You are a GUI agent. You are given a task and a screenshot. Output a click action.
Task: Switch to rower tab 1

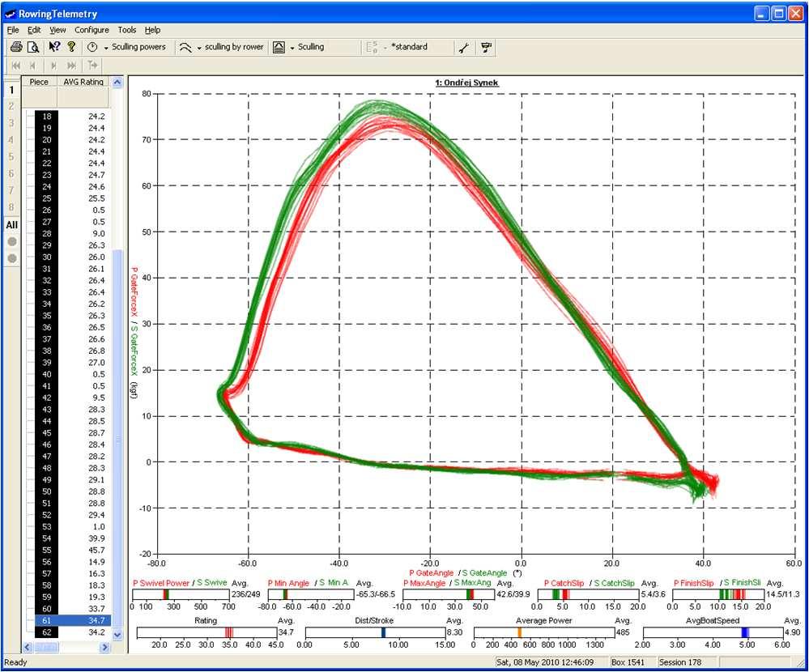(x=11, y=89)
